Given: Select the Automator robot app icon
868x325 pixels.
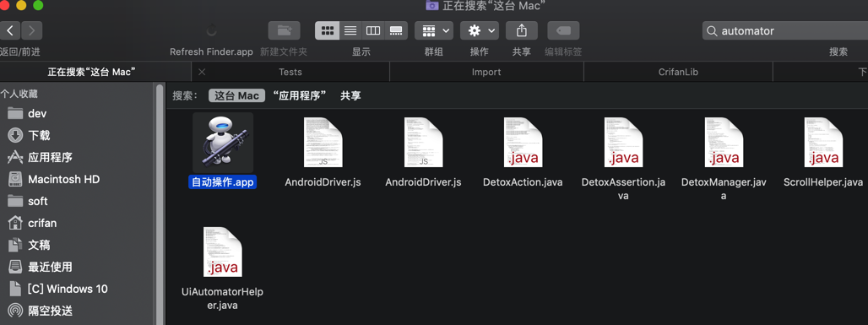Looking at the screenshot, I should (223, 143).
